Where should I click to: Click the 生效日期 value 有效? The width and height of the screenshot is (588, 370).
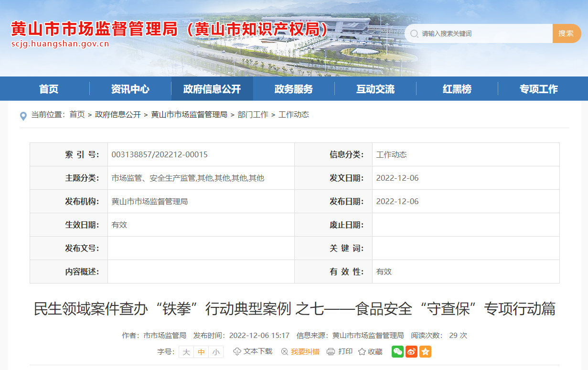pos(119,225)
